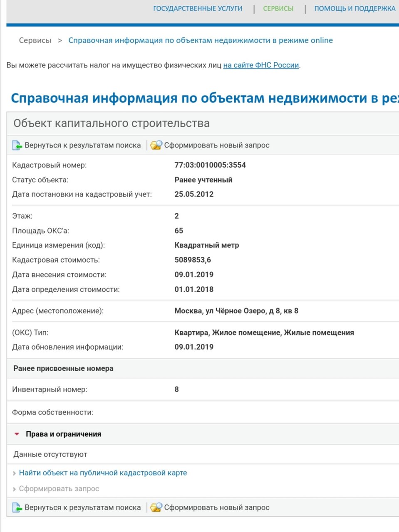Open Помощь и поддержка menu

click(355, 8)
